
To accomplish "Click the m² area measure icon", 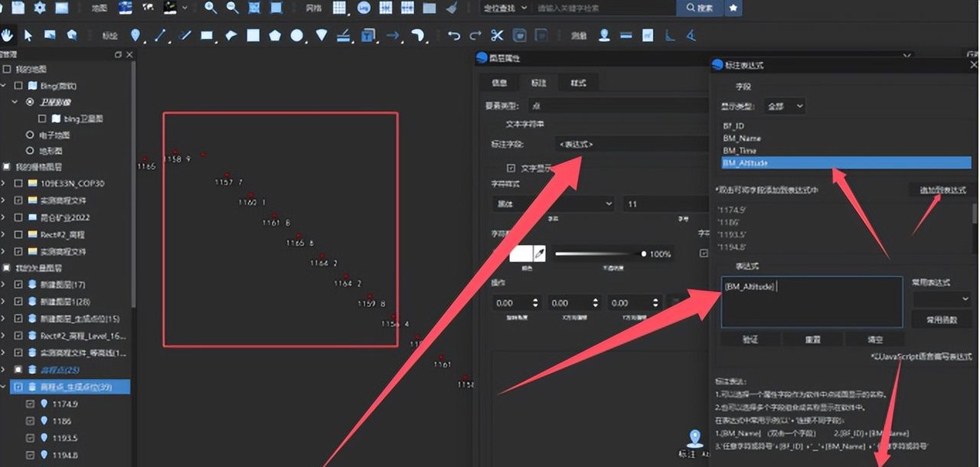I will coord(648,35).
